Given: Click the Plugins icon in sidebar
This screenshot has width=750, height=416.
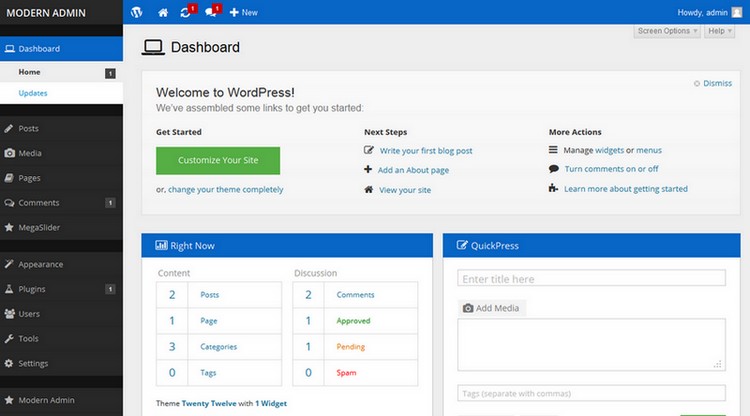Looking at the screenshot, I should [9, 289].
